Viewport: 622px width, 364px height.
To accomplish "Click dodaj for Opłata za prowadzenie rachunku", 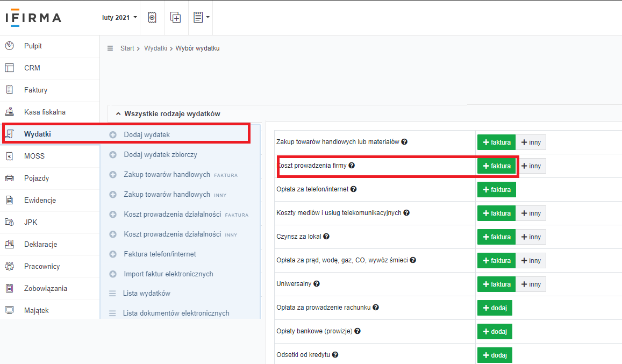I will pyautogui.click(x=495, y=308).
